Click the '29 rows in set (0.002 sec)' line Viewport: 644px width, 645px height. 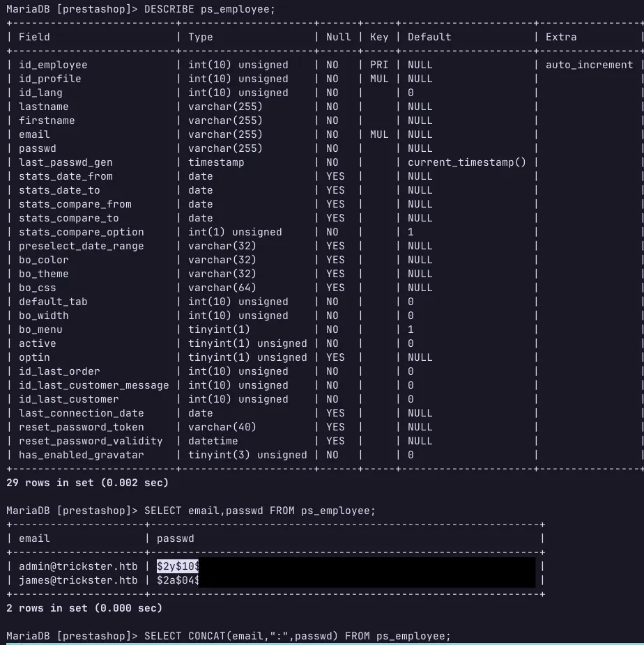click(88, 483)
